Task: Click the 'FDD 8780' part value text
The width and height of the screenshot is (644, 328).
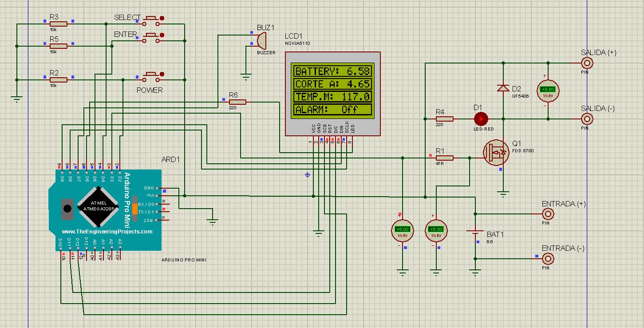Action: 523,151
